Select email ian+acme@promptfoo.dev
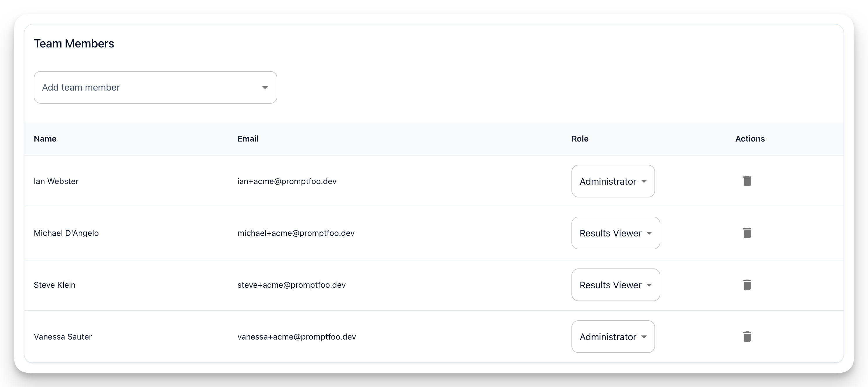 click(287, 181)
